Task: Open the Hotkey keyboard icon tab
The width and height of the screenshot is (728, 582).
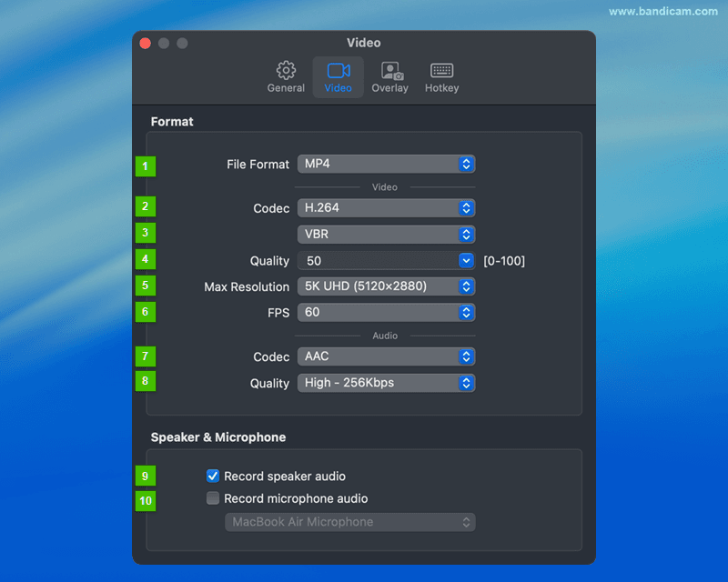Action: 441,71
